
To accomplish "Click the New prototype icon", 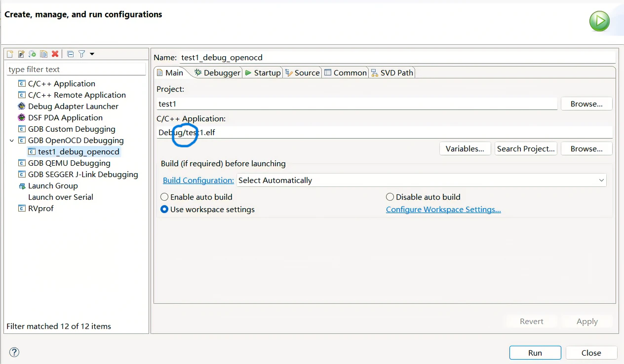I will pos(21,54).
